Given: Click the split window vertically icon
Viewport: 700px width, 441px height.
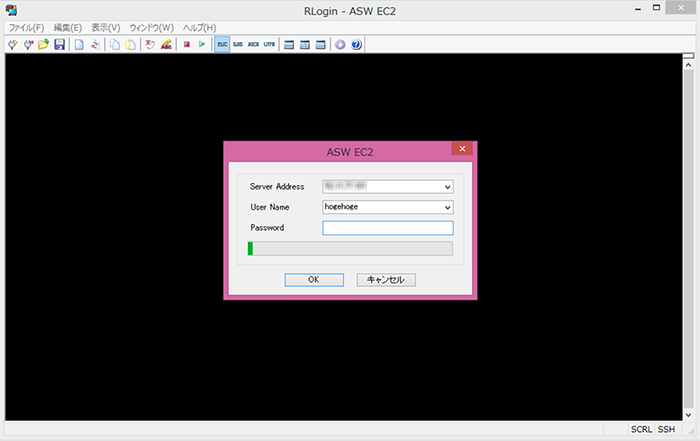Looking at the screenshot, I should point(305,45).
